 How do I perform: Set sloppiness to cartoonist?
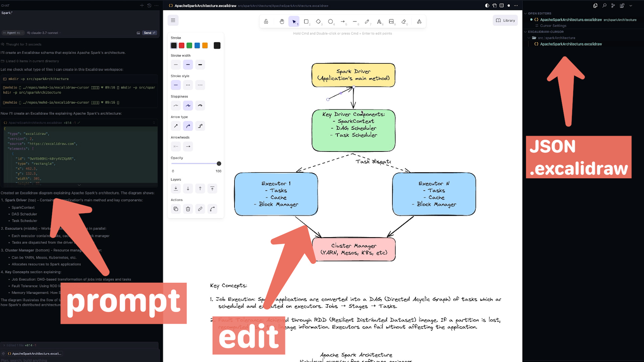pyautogui.click(x=200, y=106)
